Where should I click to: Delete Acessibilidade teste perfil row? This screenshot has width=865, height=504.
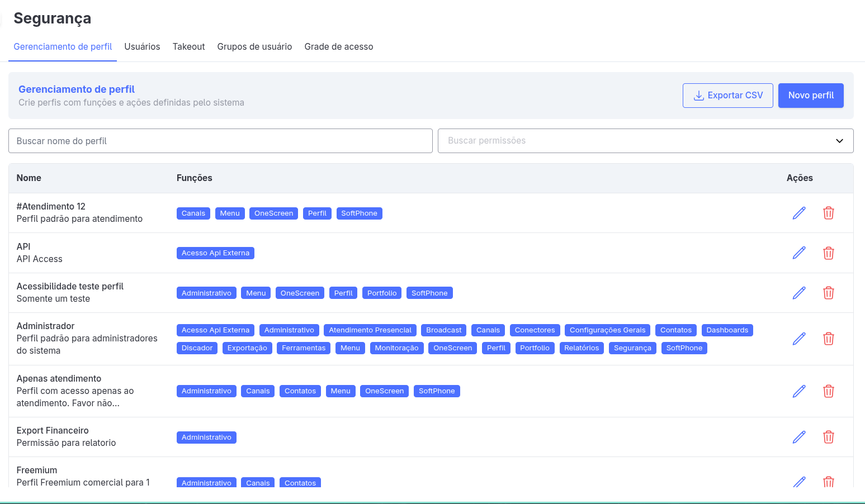pos(828,293)
